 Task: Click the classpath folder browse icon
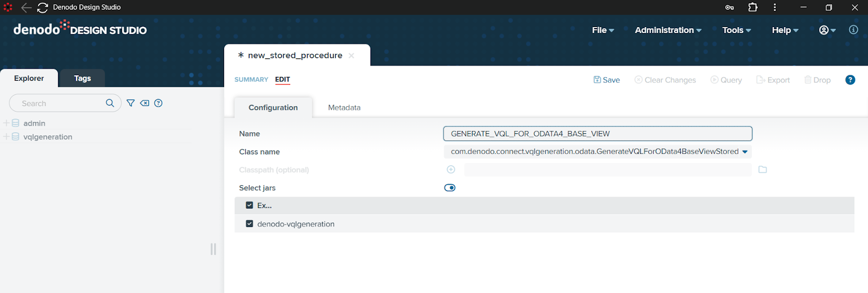point(763,170)
